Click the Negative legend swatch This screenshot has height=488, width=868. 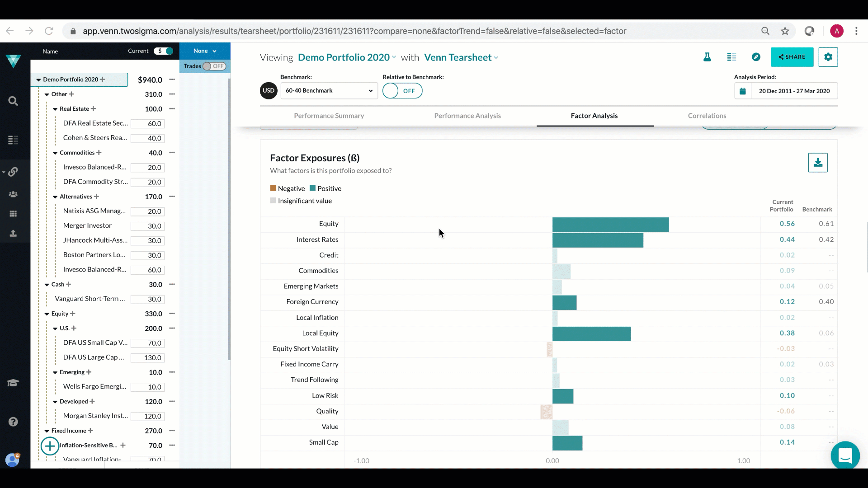click(x=273, y=188)
